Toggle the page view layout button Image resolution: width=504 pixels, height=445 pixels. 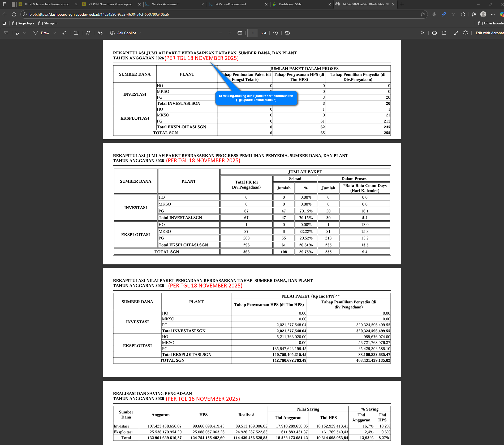[x=287, y=33]
